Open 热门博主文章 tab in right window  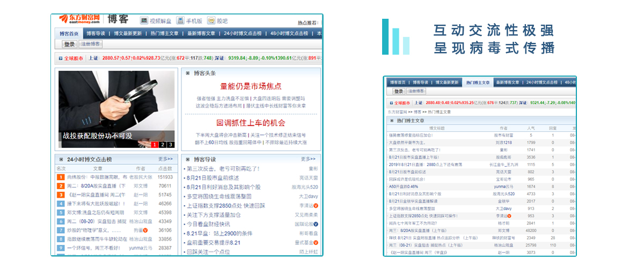pos(478,83)
